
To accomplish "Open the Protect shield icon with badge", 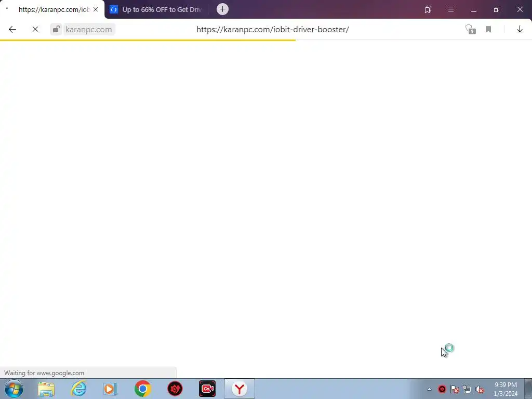I will tap(470, 30).
